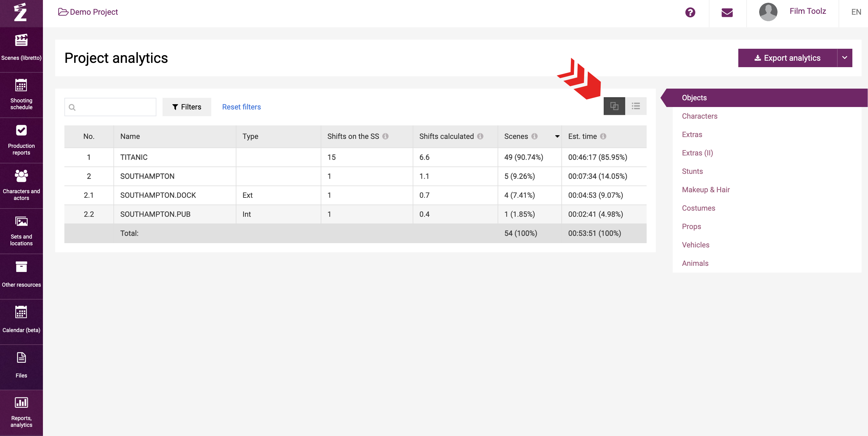Click 00:07:34 (14.05%) time value
This screenshot has height=436, width=868.
tap(598, 176)
